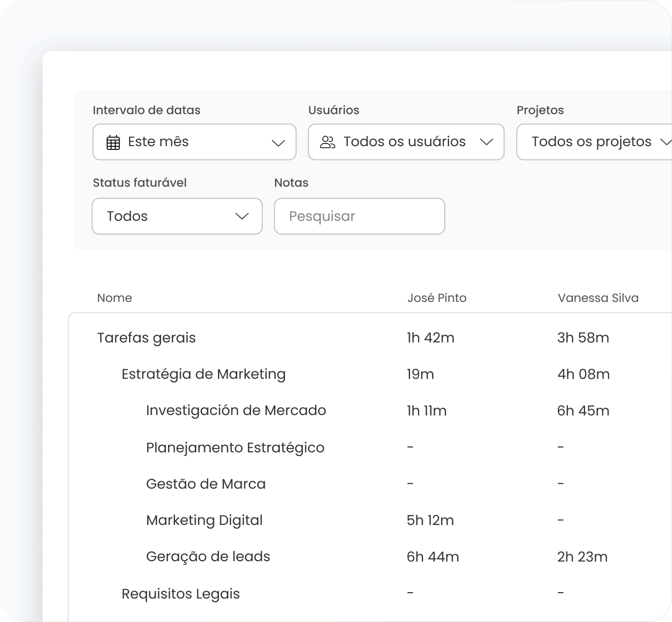
Task: Click the José Pinto column header
Action: 436,298
